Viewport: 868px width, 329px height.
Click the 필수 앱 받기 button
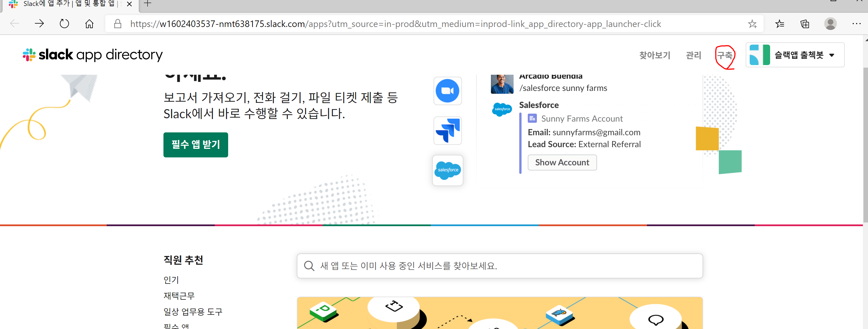tap(196, 144)
